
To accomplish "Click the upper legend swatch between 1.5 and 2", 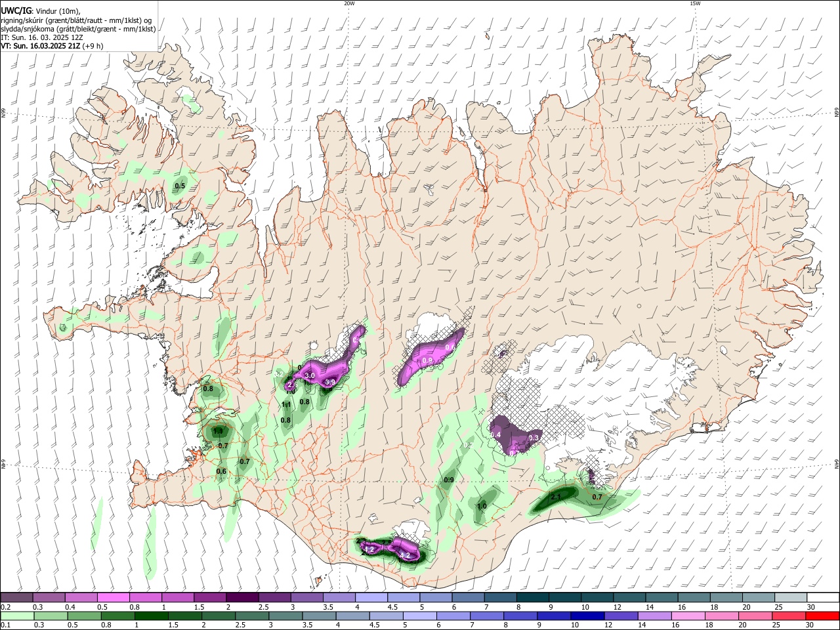I will pos(210,597).
